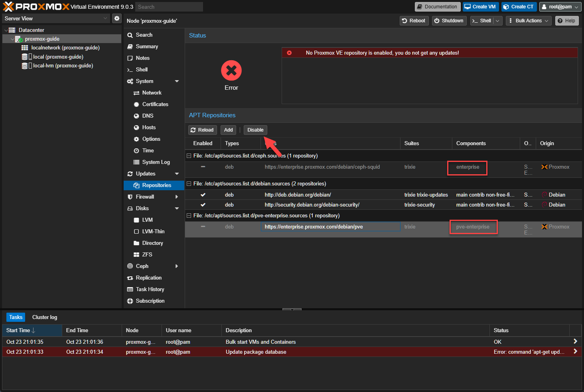Expand the Firewall submenu arrow
Viewport: 584px width, 392px height.
(177, 197)
